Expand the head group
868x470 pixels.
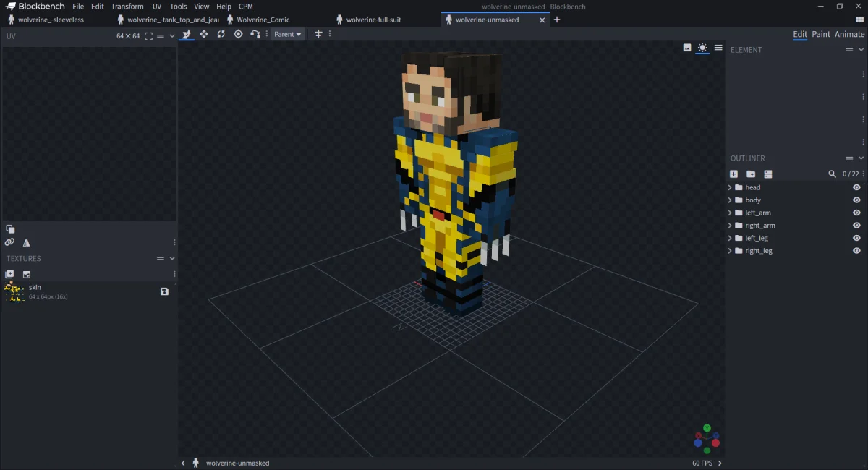[730, 188]
